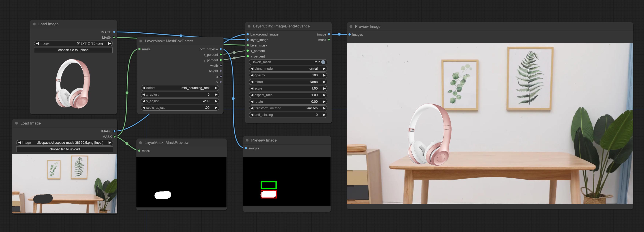This screenshot has height=232, width=644.
Task: Decrease opacity using its left arrow
Action: [x=252, y=75]
